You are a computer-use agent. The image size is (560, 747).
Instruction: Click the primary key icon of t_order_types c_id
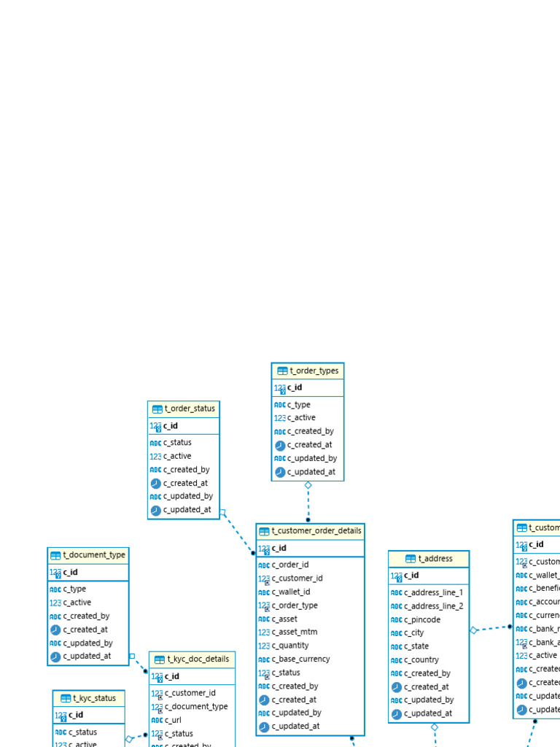(280, 389)
